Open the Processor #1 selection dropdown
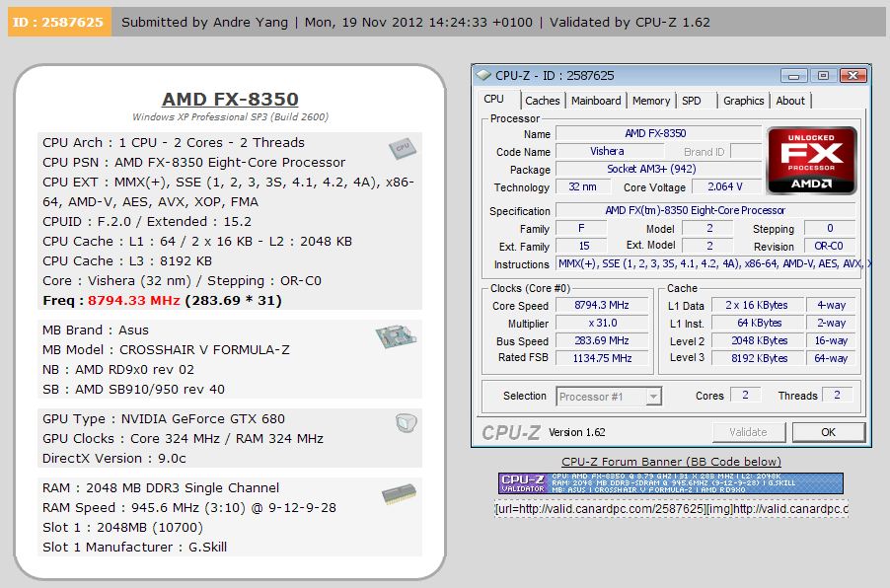 [x=655, y=396]
